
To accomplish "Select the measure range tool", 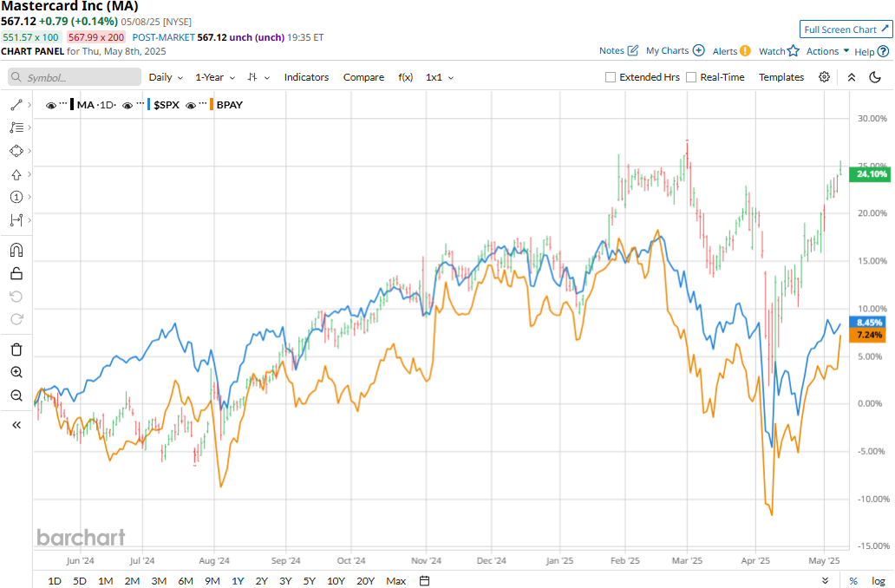I will pyautogui.click(x=16, y=219).
